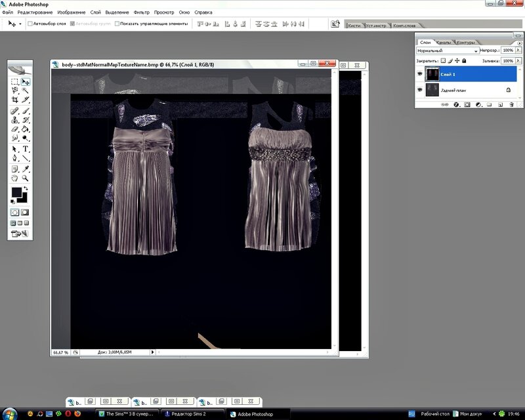The height and width of the screenshot is (420, 525).
Task: Select the Eyedropper tool
Action: click(26, 168)
